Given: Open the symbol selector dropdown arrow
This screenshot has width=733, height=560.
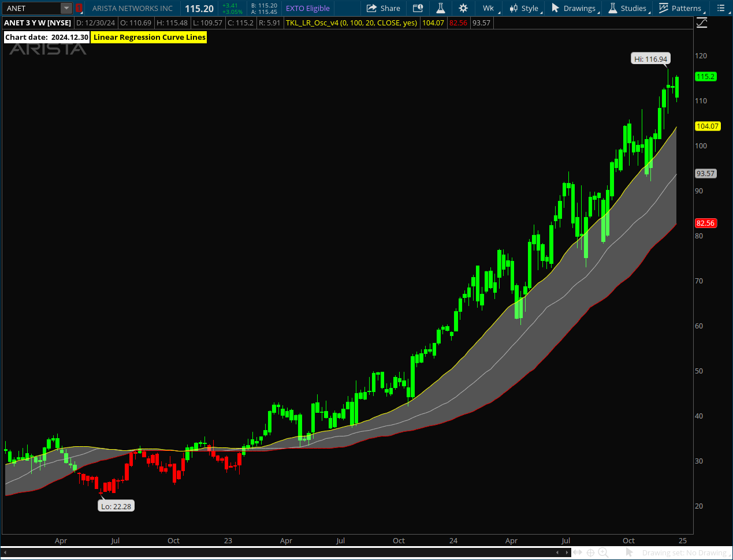Looking at the screenshot, I should 66,8.
